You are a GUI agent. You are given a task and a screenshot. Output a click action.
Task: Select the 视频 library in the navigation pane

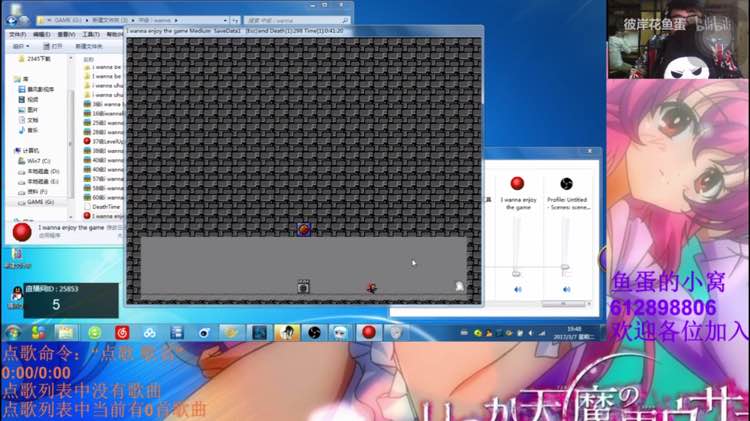(x=28, y=100)
